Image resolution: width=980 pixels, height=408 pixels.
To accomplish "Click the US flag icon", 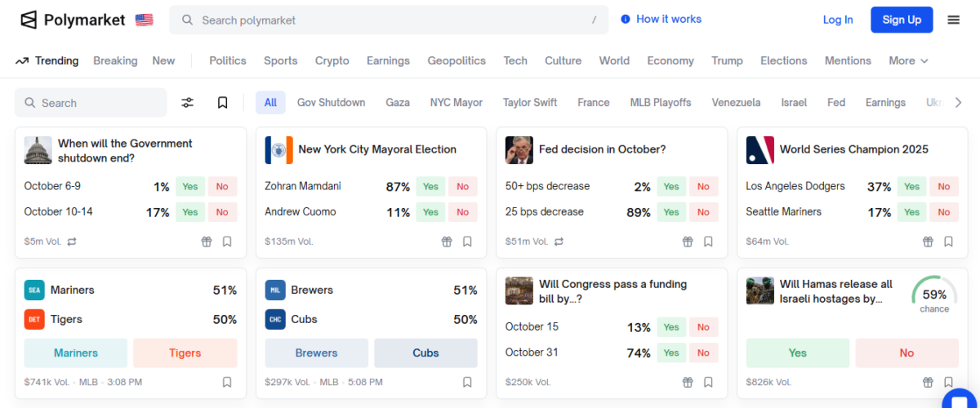I will pos(145,20).
